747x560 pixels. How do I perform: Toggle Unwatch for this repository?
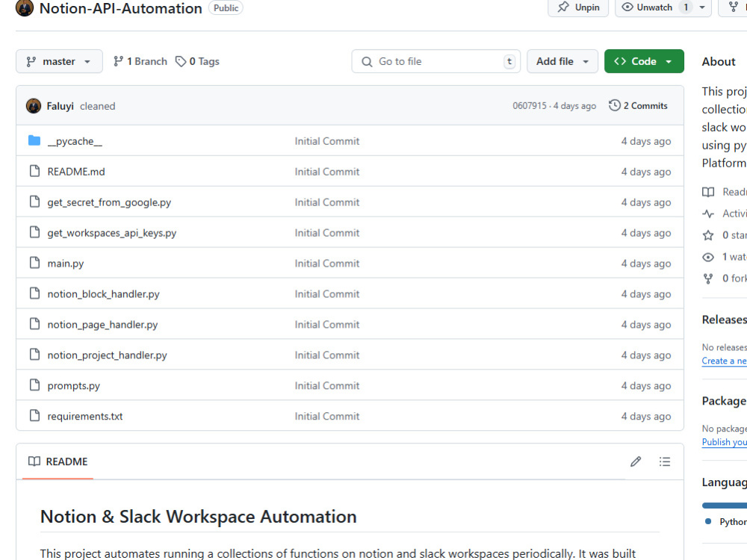coord(648,7)
